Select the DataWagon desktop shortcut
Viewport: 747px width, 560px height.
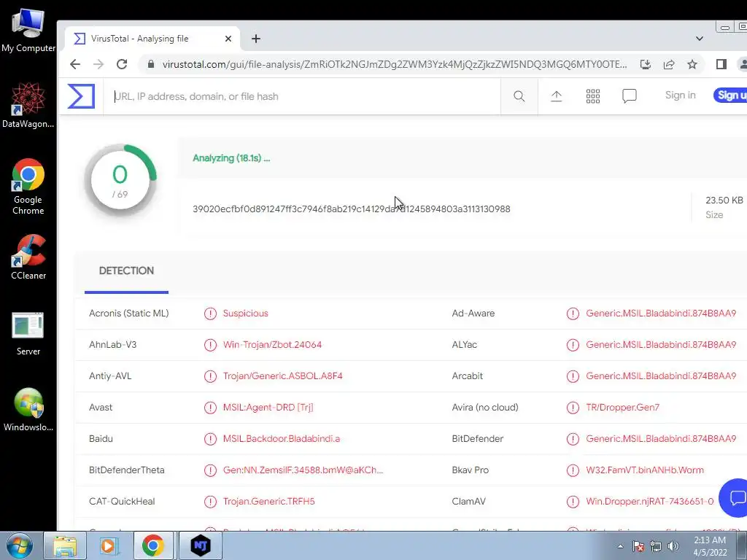tap(28, 105)
